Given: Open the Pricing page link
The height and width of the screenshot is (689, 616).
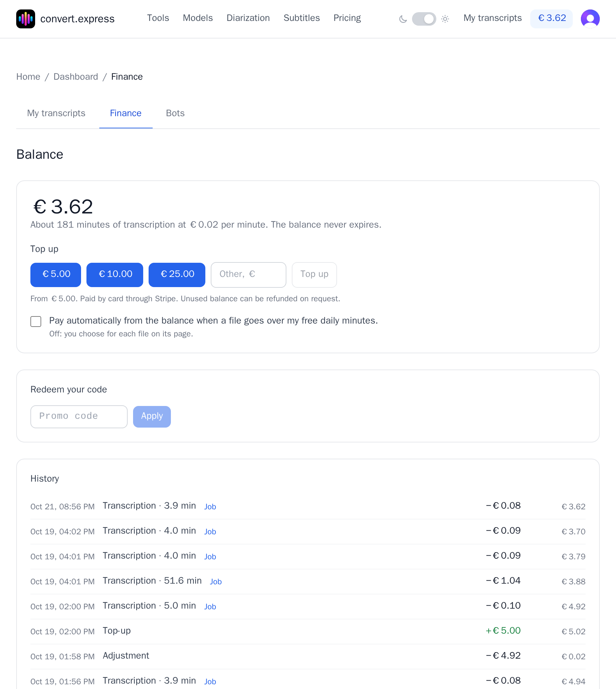Looking at the screenshot, I should point(347,18).
